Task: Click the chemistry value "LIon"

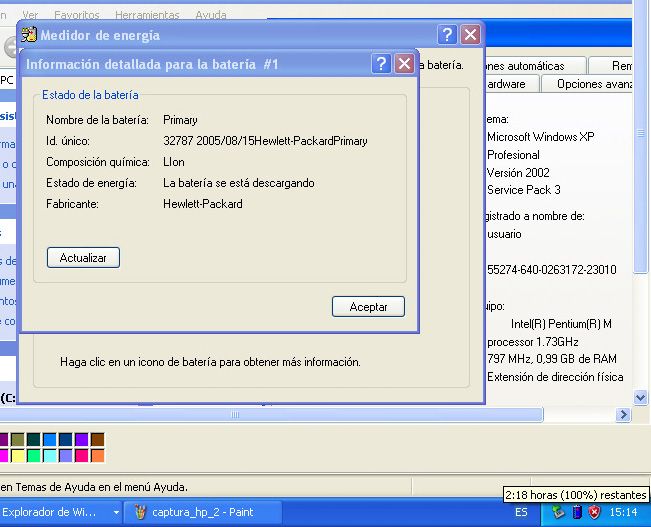Action: point(174,162)
